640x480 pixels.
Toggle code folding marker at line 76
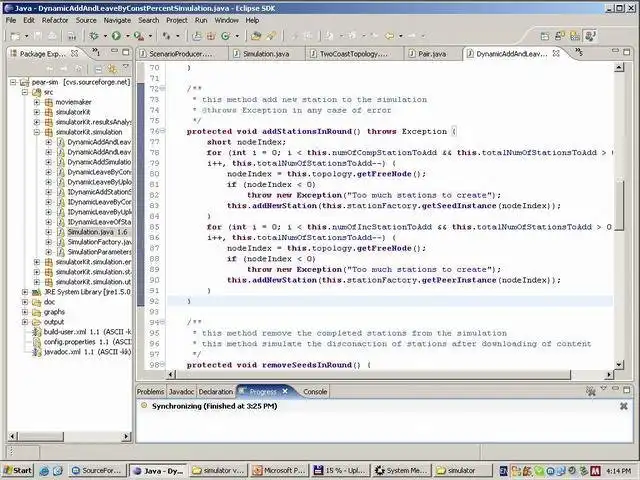click(x=162, y=131)
